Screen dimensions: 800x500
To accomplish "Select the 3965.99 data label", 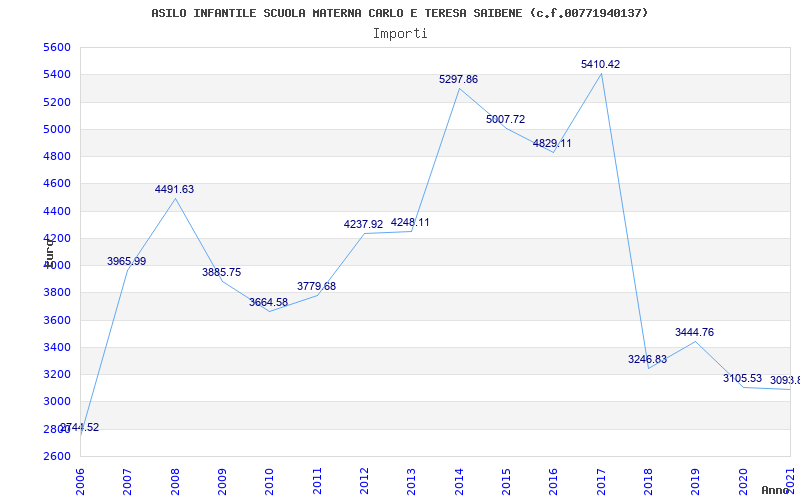I will [x=127, y=261].
